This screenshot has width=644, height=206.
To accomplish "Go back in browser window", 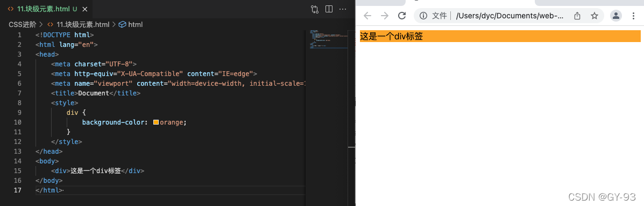I will coord(367,16).
